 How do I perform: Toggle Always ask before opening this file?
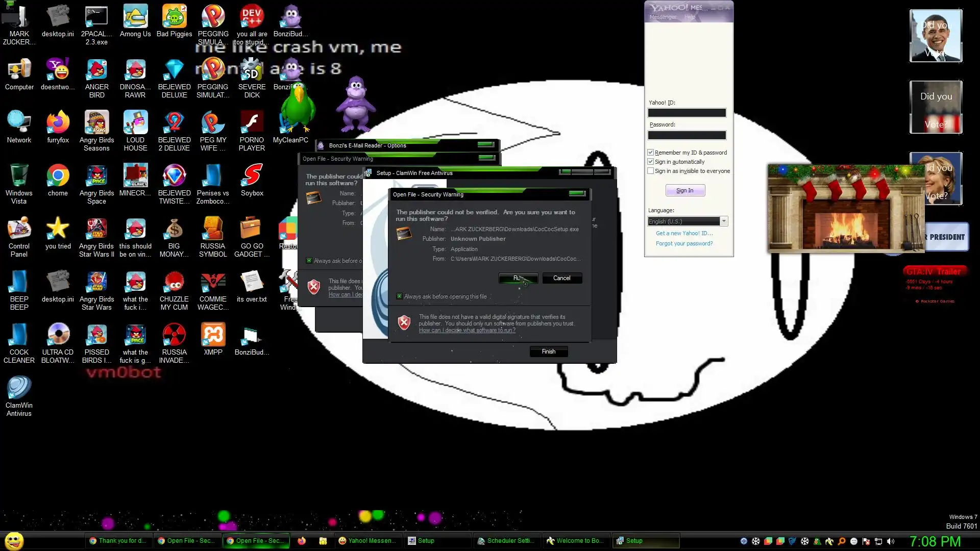399,296
